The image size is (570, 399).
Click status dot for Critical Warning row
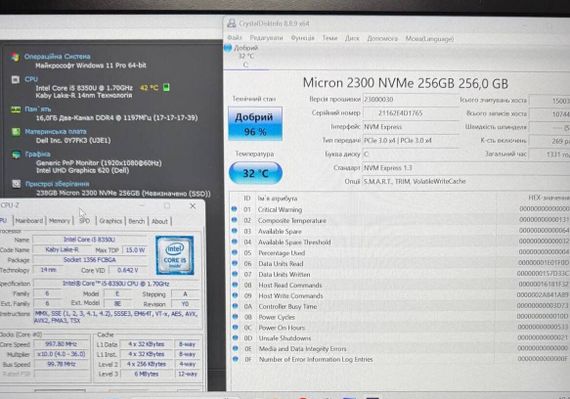234,209
